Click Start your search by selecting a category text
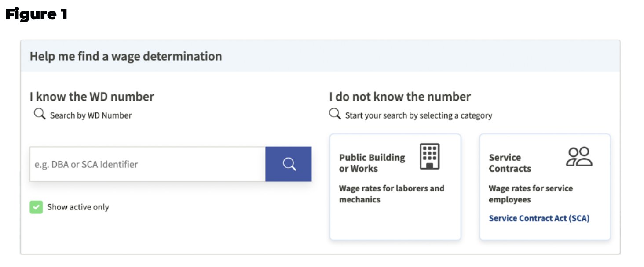This screenshot has width=644, height=267. [x=418, y=115]
